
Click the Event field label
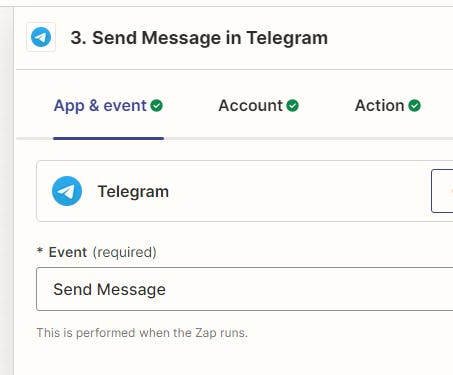click(68, 252)
